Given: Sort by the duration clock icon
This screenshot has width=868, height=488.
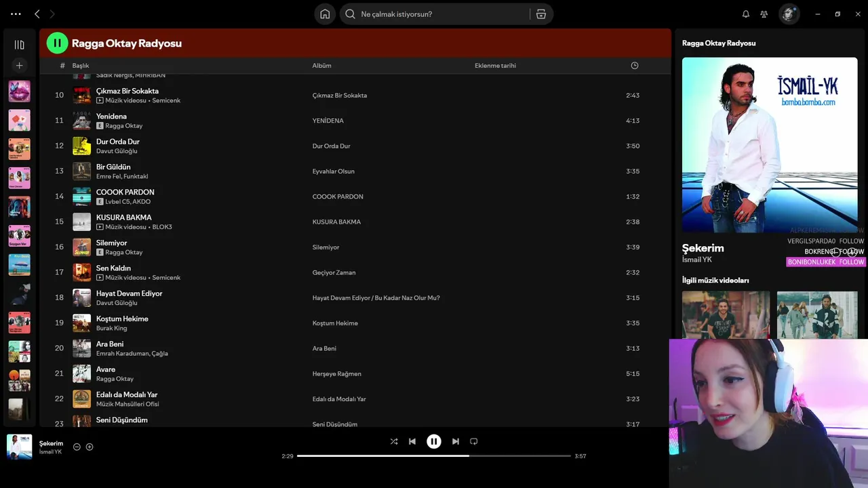Looking at the screenshot, I should 635,66.
